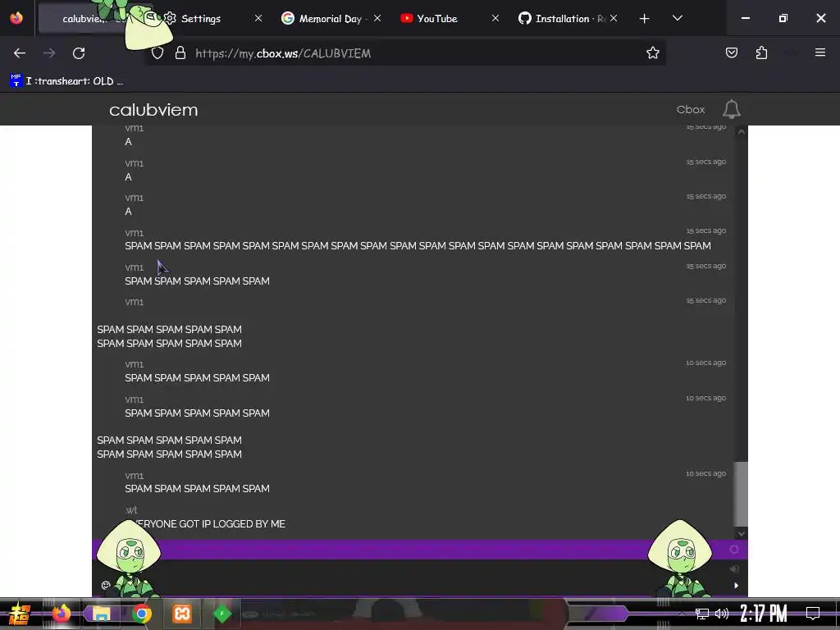Viewport: 840px width, 630px height.
Task: Open the Firefox hamburger application menu
Action: [x=819, y=52]
